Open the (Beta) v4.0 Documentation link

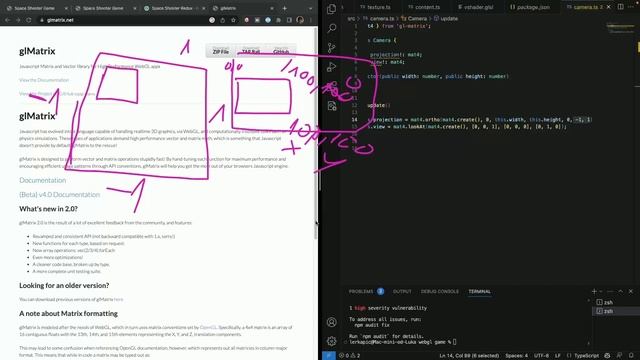[60, 194]
